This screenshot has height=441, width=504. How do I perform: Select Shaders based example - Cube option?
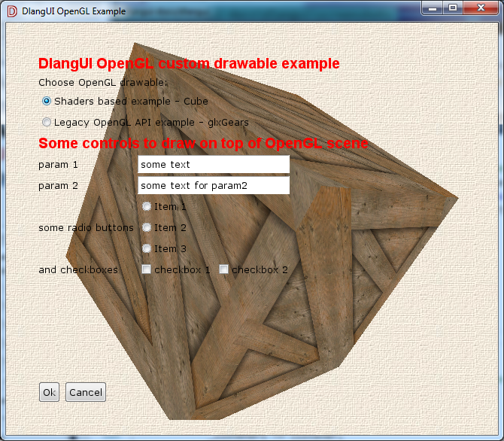[x=47, y=101]
